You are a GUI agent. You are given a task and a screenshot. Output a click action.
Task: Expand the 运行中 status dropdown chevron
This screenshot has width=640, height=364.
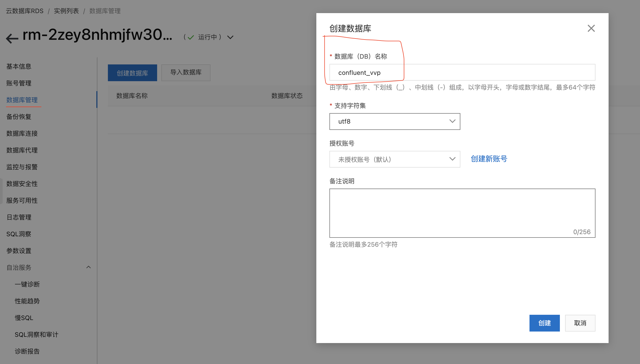tap(230, 37)
